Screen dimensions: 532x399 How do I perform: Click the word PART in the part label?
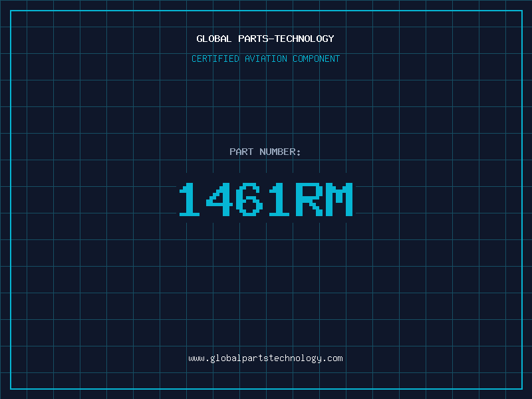click(x=241, y=152)
